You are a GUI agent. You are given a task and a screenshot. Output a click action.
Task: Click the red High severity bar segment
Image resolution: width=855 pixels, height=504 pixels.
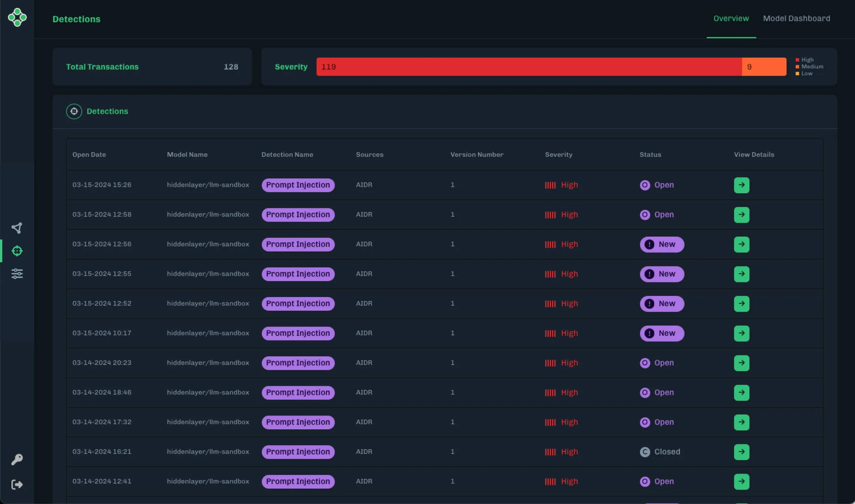click(528, 66)
